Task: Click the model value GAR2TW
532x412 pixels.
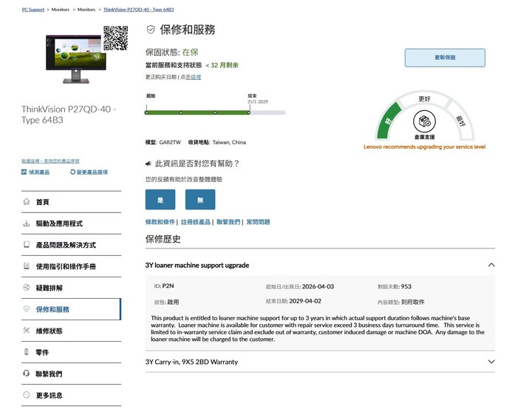Action: click(170, 142)
